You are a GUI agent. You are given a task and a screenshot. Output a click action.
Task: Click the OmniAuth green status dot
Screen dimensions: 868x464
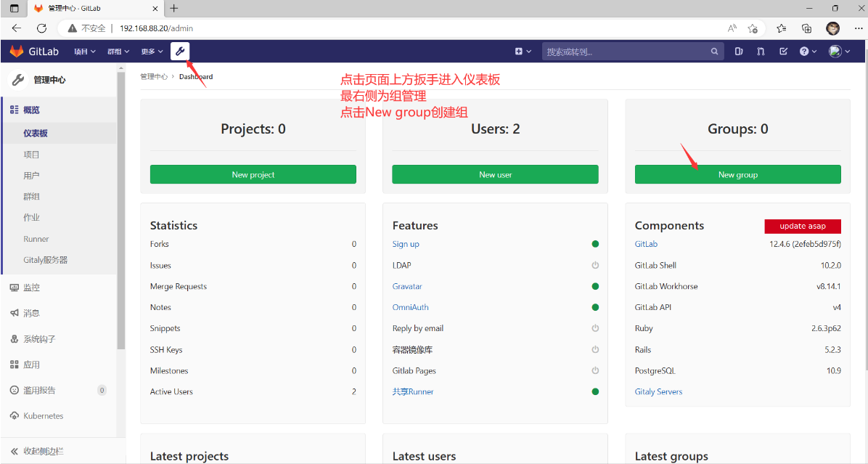coord(595,307)
